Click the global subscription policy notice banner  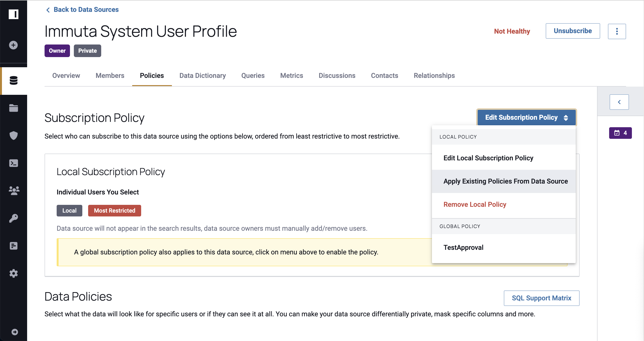(x=312, y=252)
